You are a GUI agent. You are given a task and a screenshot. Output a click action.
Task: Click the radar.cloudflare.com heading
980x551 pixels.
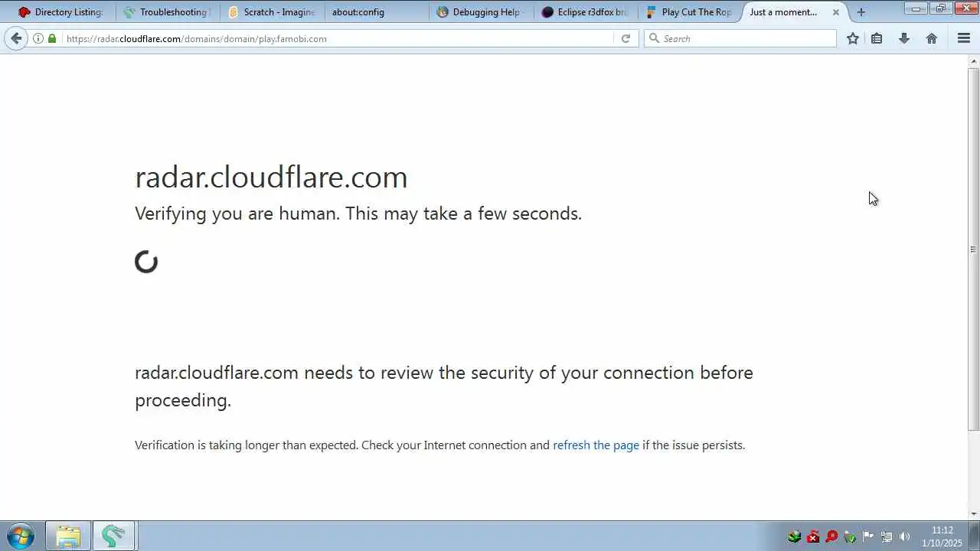271,178
